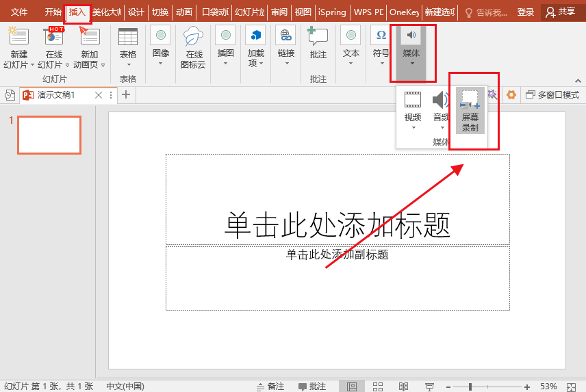The image size is (586, 392).
Task: Switch to the Insert (插入) tab
Action: pos(77,12)
